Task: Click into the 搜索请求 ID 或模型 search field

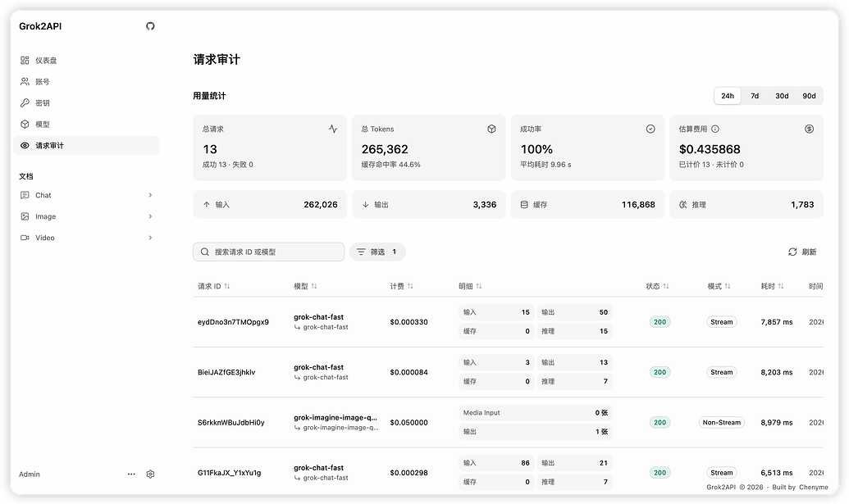Action: pyautogui.click(x=268, y=252)
